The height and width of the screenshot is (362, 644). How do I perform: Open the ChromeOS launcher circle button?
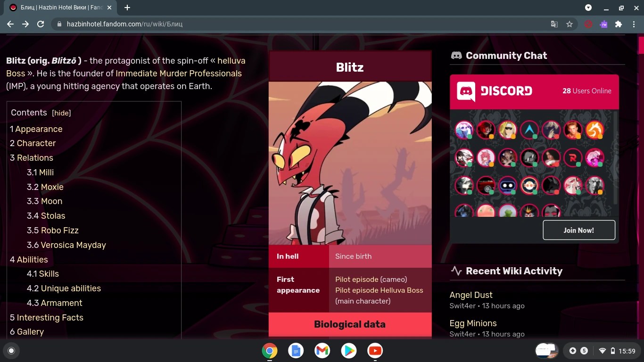[x=11, y=351]
